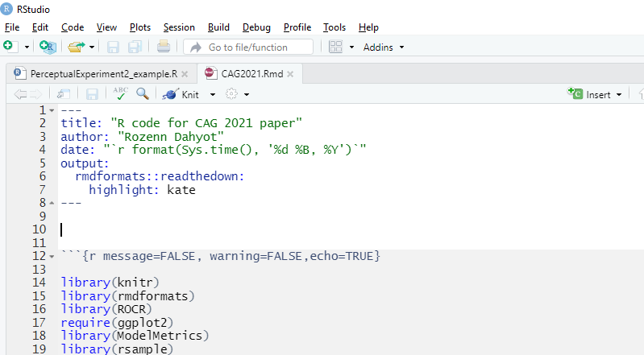Image resolution: width=644 pixels, height=355 pixels.
Task: Click the title line of YAML header
Action: pyautogui.click(x=181, y=123)
